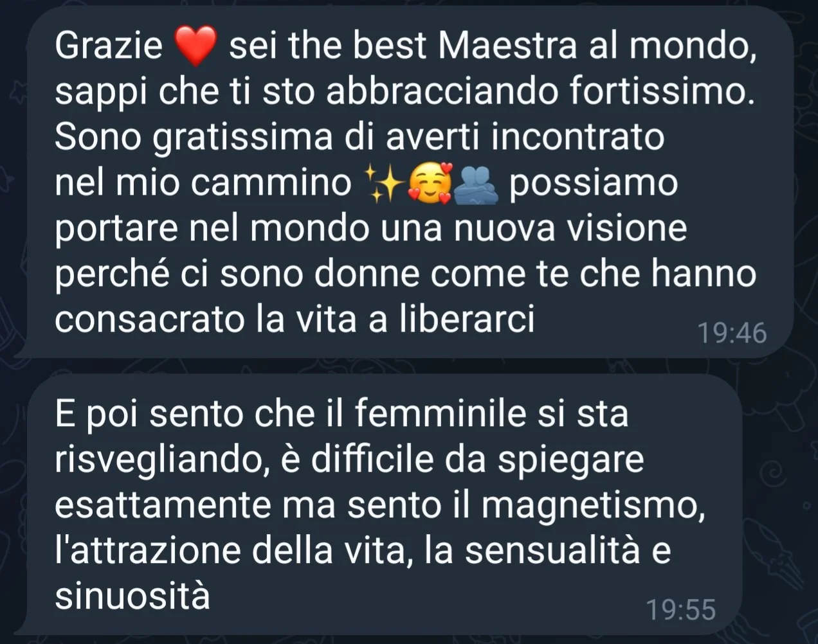The width and height of the screenshot is (818, 644).
Task: Click the word sinuosità in second message
Action: pyautogui.click(x=132, y=596)
